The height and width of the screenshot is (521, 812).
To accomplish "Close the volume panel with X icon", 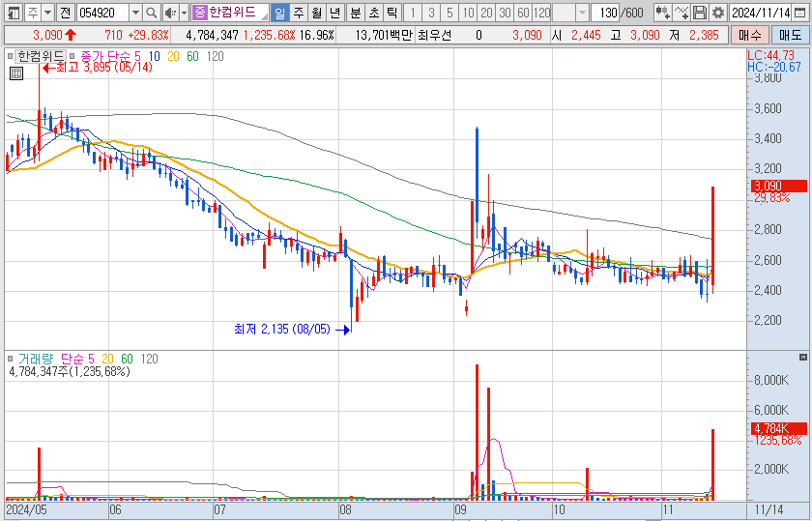I will pyautogui.click(x=803, y=357).
